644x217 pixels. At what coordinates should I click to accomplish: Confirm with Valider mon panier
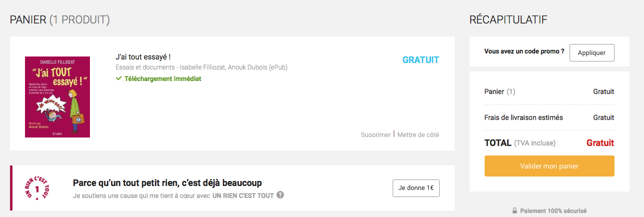point(549,166)
